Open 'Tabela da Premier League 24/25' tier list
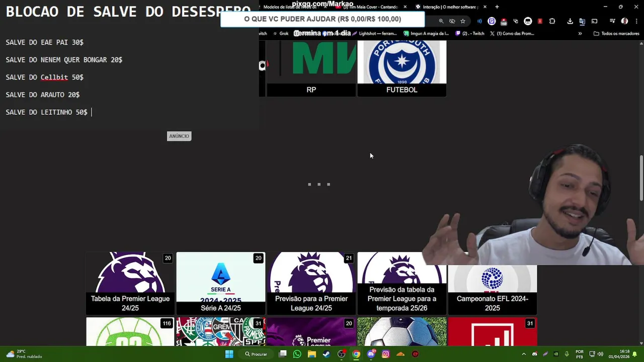This screenshot has width=644, height=362. [x=130, y=284]
